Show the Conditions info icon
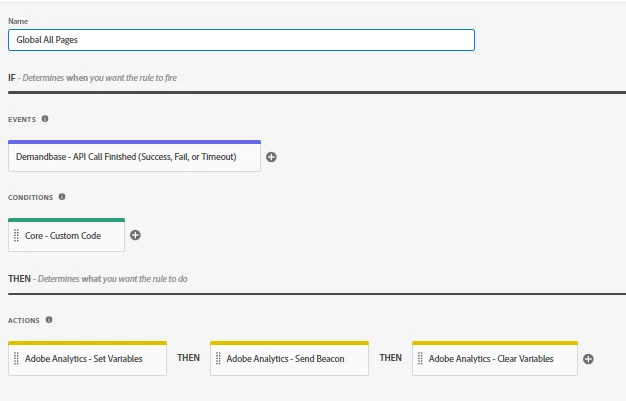Screen dimensions: 626x401 62,197
